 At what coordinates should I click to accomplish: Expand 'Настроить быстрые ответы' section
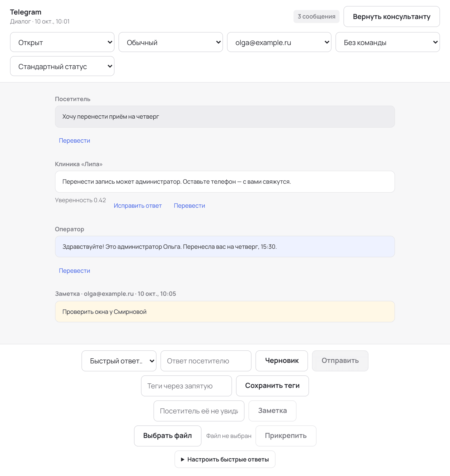tap(225, 459)
